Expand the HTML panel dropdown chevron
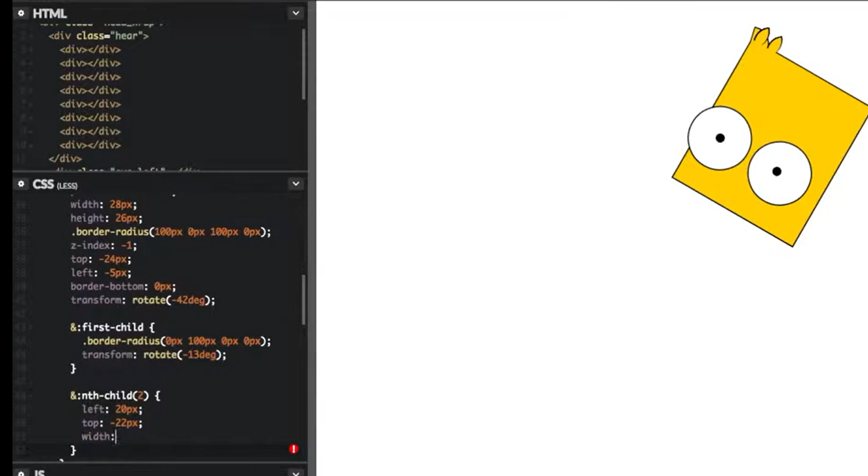Screen dimensions: 868x476 (x=296, y=13)
